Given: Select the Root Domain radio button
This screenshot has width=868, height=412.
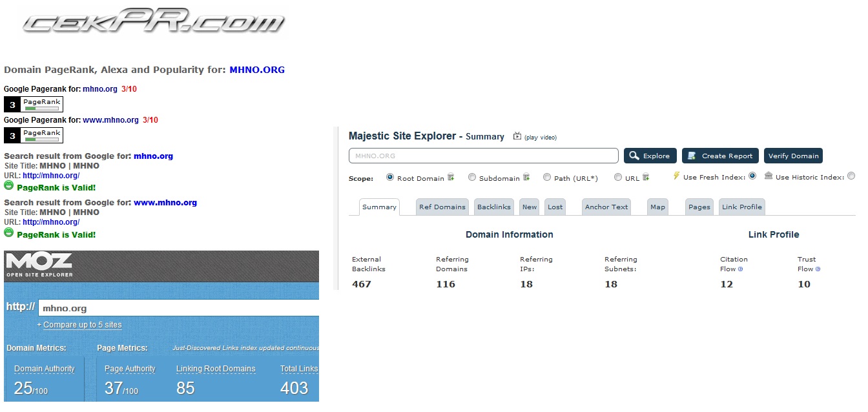Looking at the screenshot, I should tap(390, 177).
